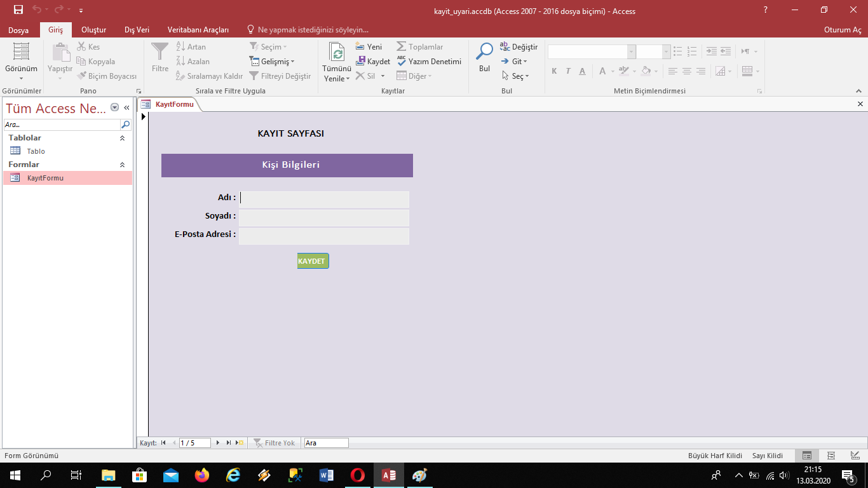Click the Soyadı input field
868x488 pixels.
click(323, 217)
